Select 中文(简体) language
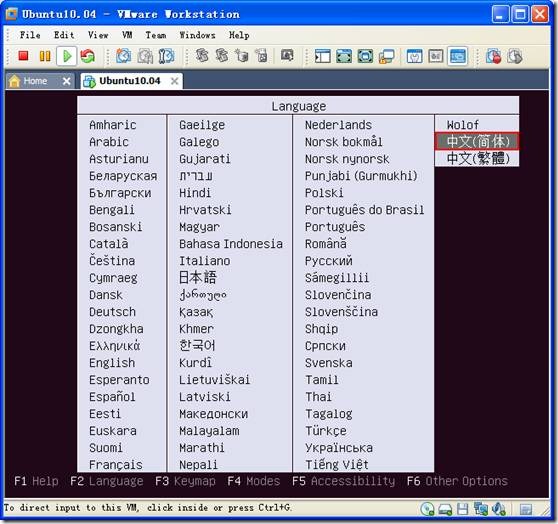 (x=477, y=141)
